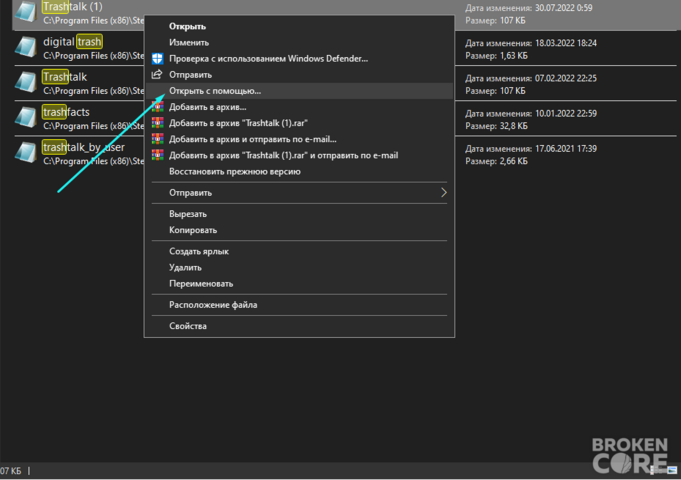Viewport: 681px width, 480px height.
Task: Click date 07.02.2022 22:25 of Trashtalk
Action: [566, 78]
